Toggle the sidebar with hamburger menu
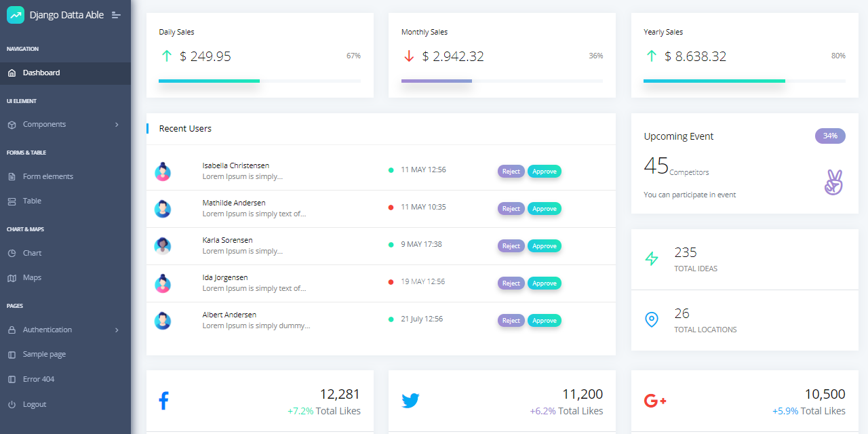868x434 pixels. (x=117, y=14)
